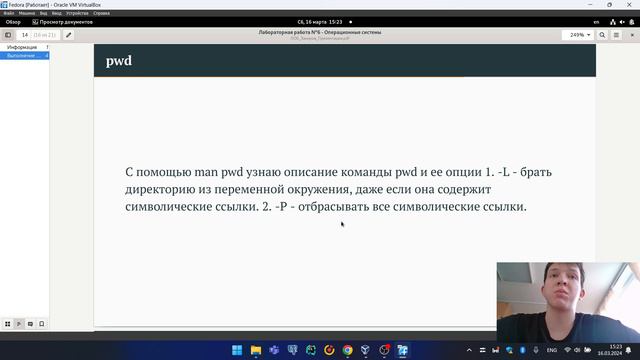Open the 'Обзор' activities overview
The width and height of the screenshot is (640, 360).
pyautogui.click(x=13, y=22)
